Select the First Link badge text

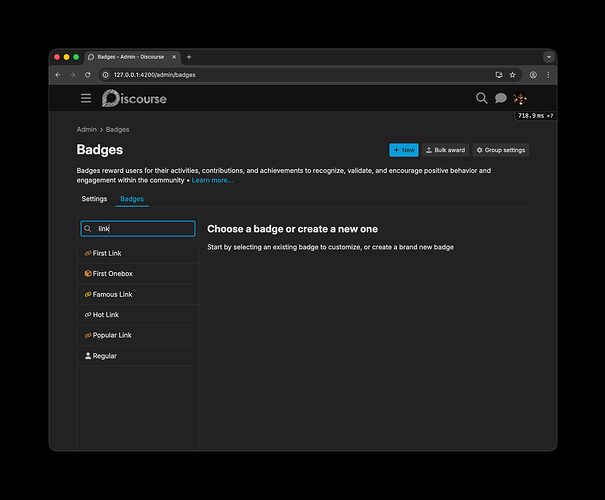(x=107, y=253)
